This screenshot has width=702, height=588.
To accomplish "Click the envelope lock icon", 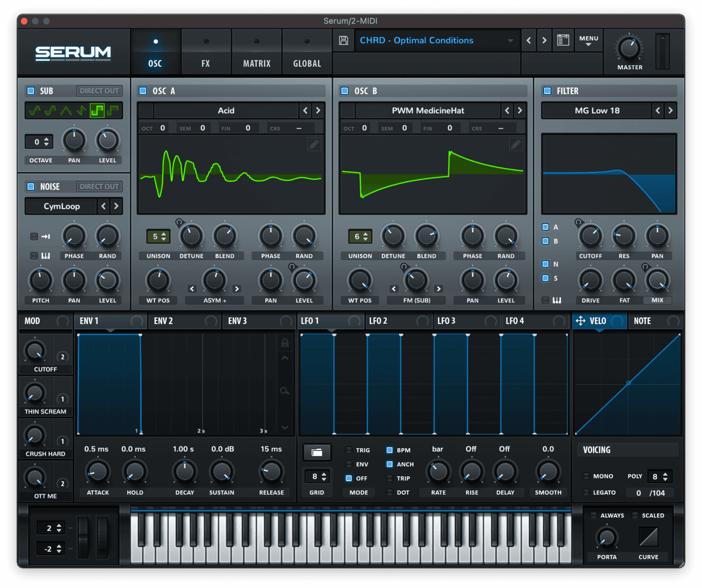I will pyautogui.click(x=284, y=343).
